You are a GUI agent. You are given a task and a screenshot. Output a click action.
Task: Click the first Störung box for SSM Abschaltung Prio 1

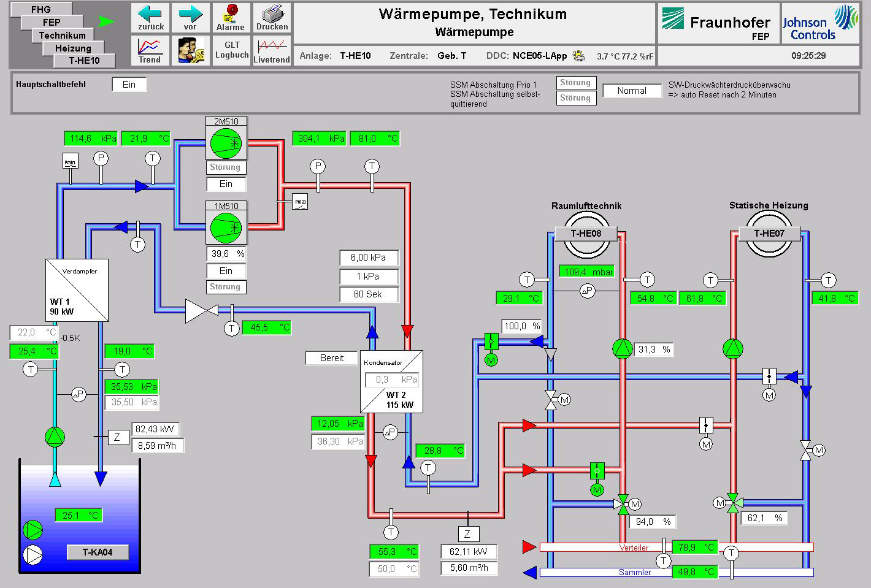coord(575,83)
